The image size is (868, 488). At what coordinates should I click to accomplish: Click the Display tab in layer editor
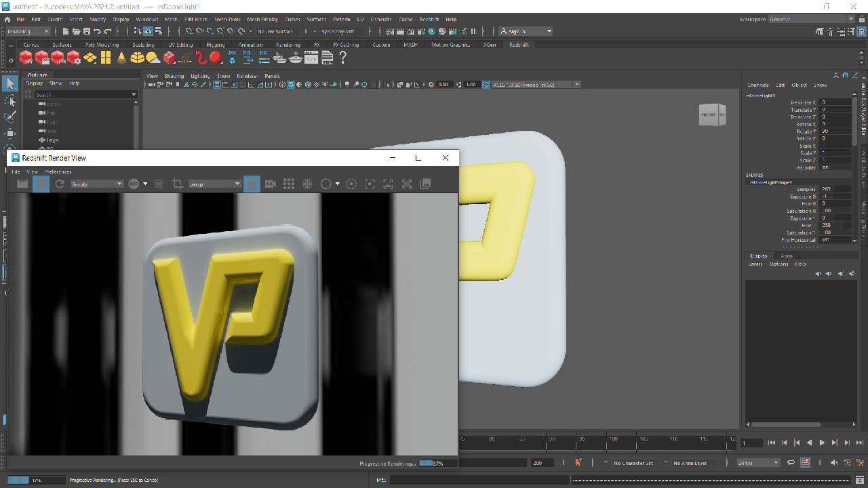coord(759,256)
